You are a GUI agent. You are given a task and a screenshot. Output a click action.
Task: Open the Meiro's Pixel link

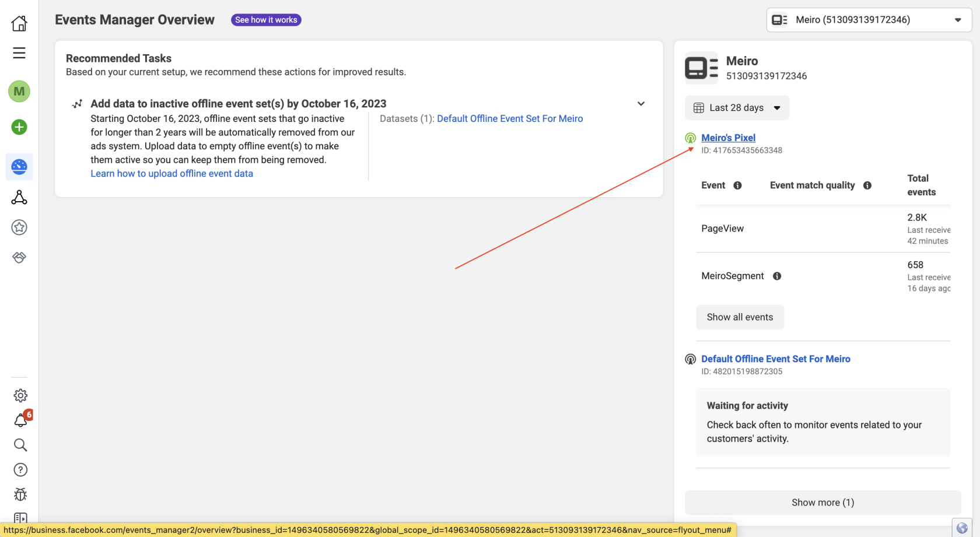coord(728,138)
